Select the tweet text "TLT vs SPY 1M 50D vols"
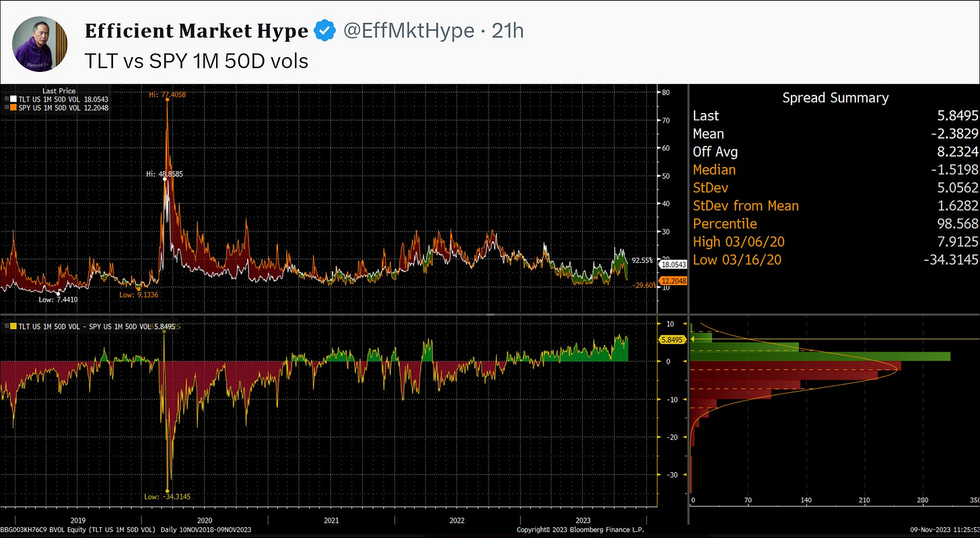The image size is (980, 538). coord(197,61)
